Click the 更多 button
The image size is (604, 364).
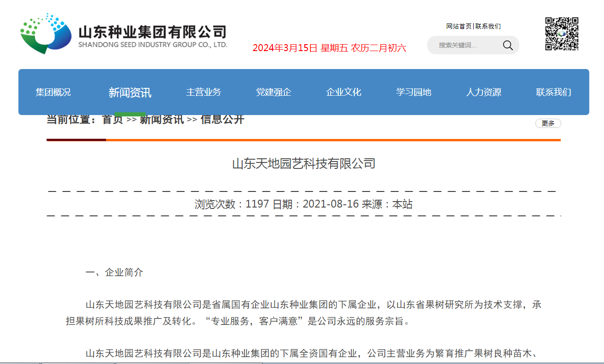pos(548,123)
